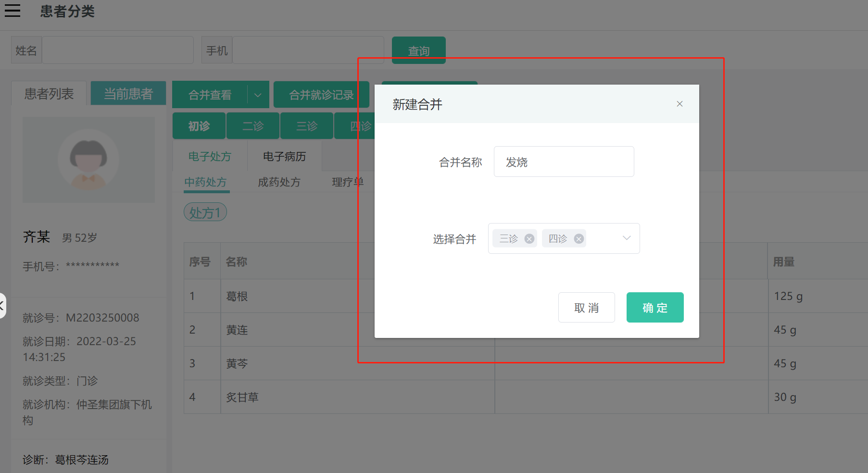Open the 电子处方 tab
The width and height of the screenshot is (868, 473).
pyautogui.click(x=210, y=156)
